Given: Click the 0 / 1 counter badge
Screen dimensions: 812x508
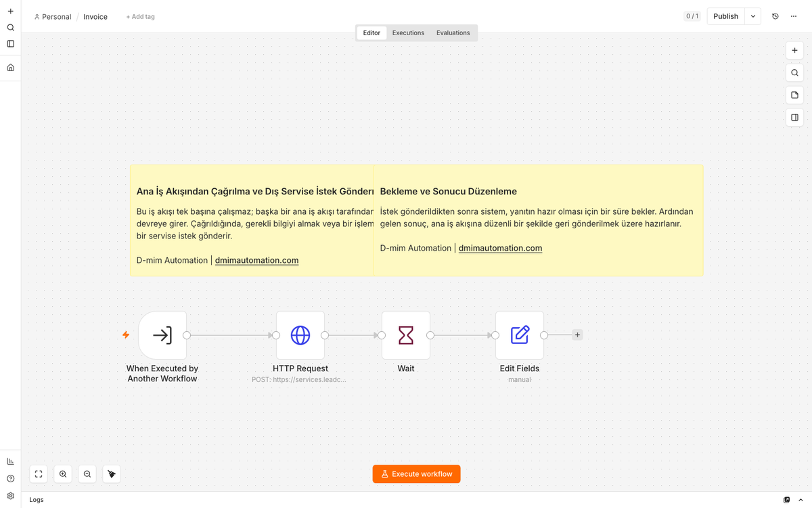Looking at the screenshot, I should tap(692, 16).
